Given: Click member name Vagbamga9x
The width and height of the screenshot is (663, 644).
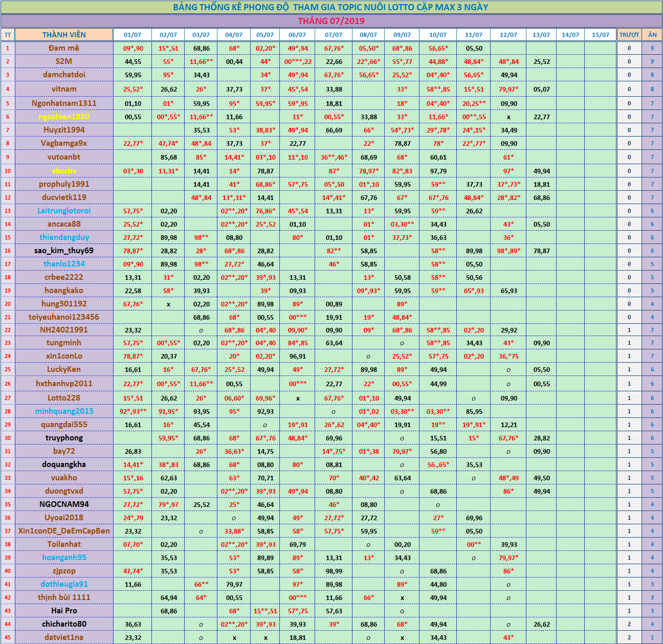Looking at the screenshot, I should 64,143.
